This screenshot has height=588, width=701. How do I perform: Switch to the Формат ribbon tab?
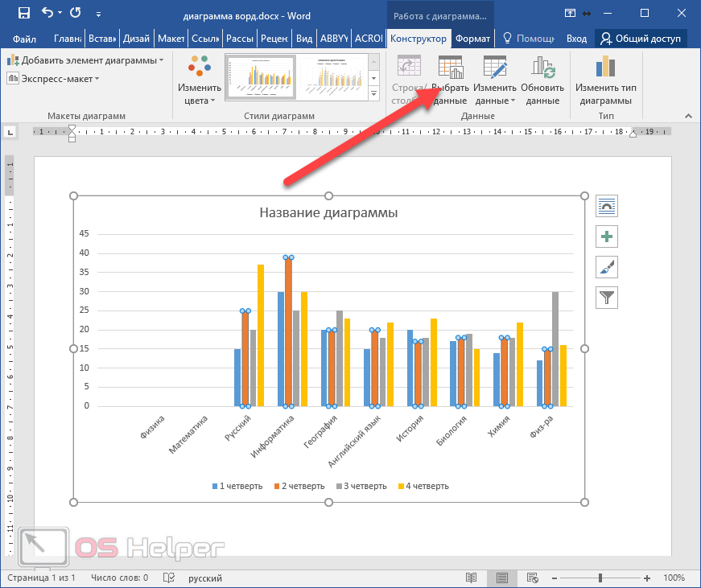coord(471,39)
